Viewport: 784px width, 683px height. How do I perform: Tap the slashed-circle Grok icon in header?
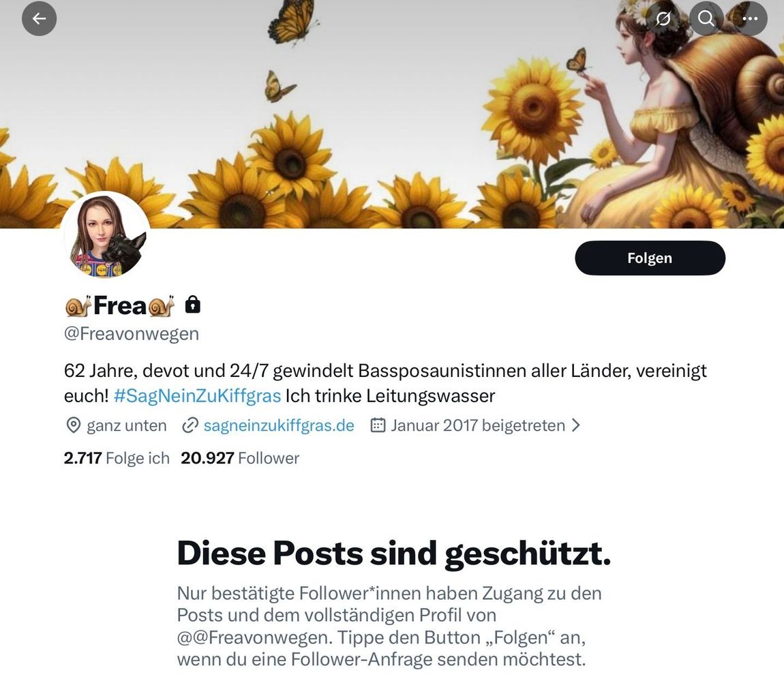pos(663,18)
